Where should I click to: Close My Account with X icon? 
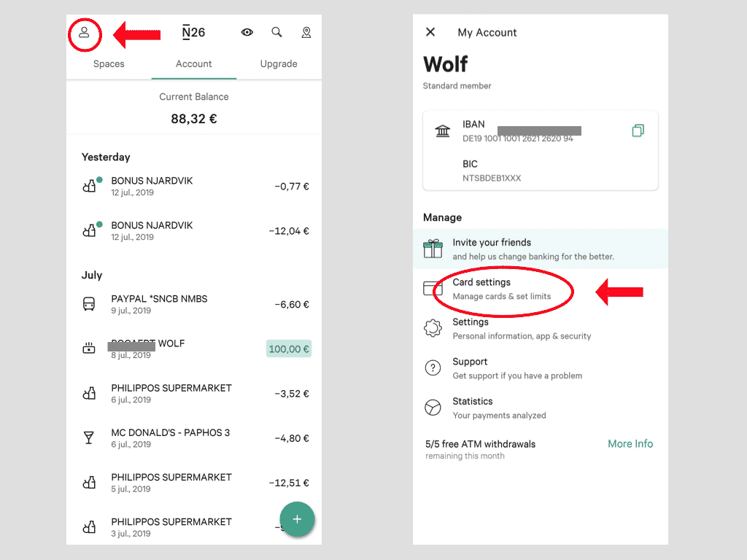pos(430,32)
